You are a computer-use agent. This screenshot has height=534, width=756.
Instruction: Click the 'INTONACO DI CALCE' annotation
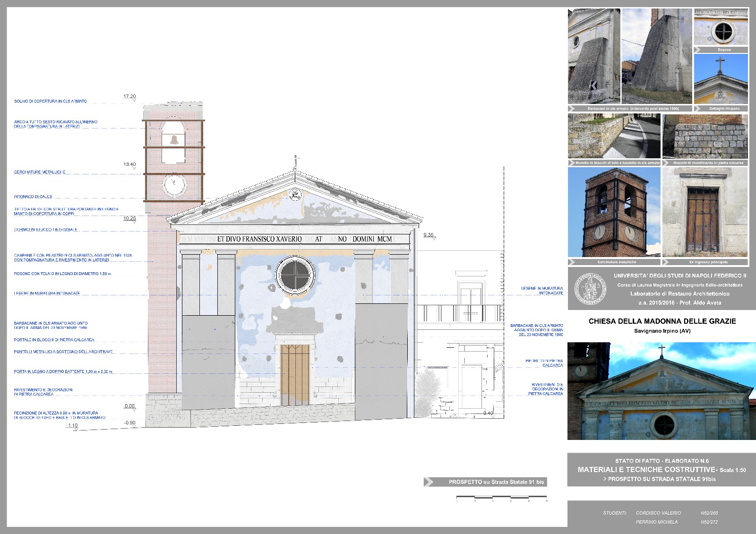[x=33, y=197]
